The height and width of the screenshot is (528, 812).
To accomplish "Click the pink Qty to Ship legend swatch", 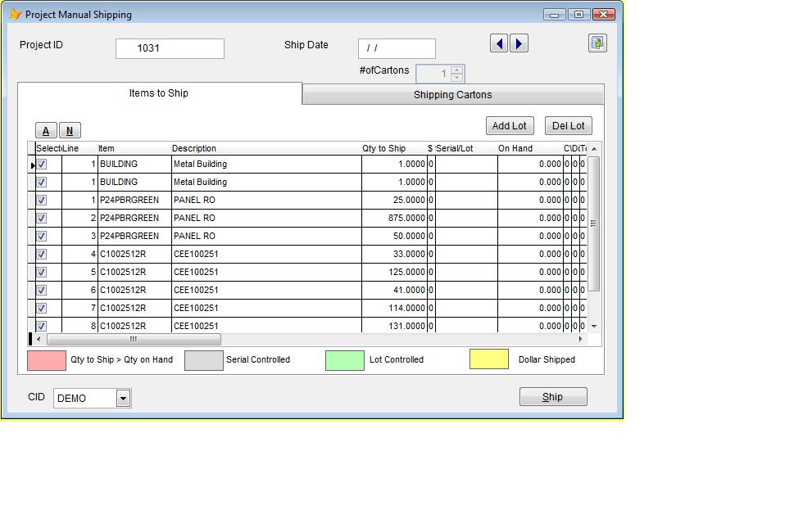I will pyautogui.click(x=47, y=360).
